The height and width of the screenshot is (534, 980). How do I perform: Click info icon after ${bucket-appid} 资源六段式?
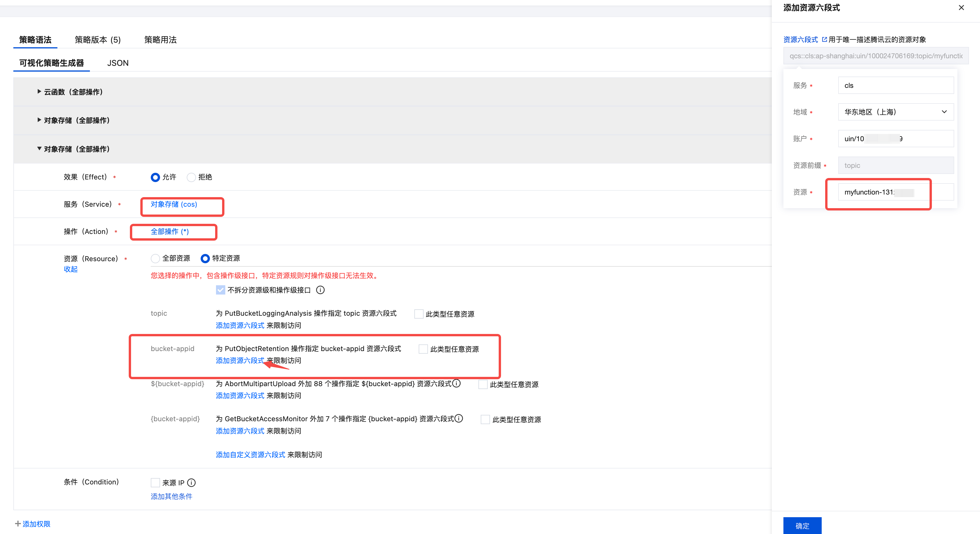457,383
